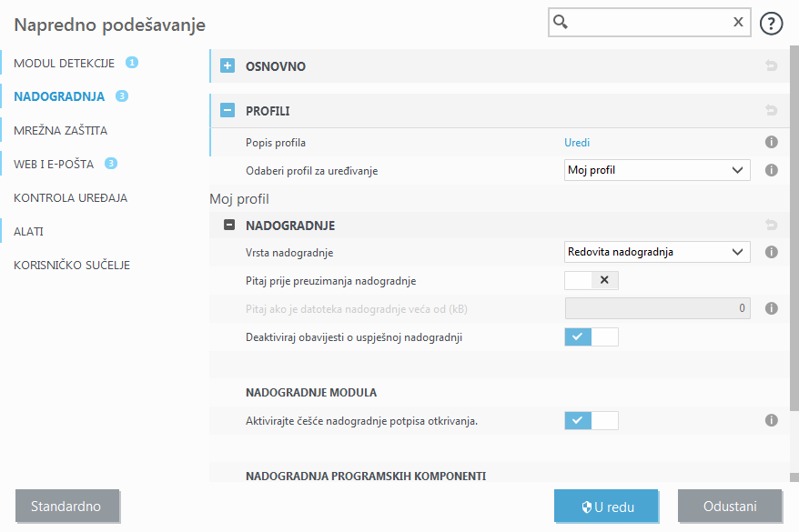Open the help icon top right
The width and height of the screenshot is (799, 532).
point(771,23)
